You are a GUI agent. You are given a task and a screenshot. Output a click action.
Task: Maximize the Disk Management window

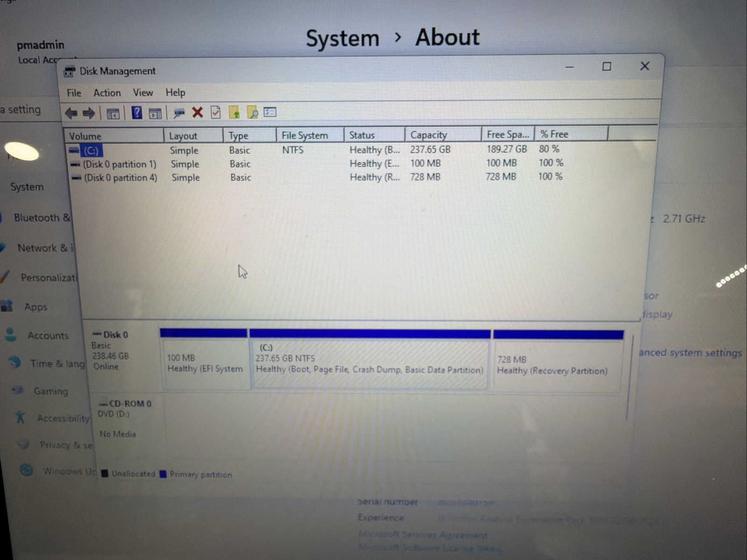tap(607, 67)
